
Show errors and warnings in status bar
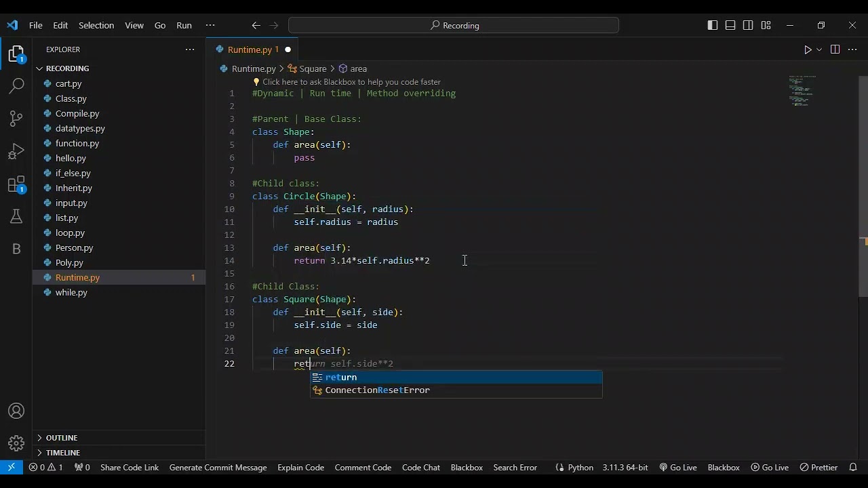[x=45, y=467]
